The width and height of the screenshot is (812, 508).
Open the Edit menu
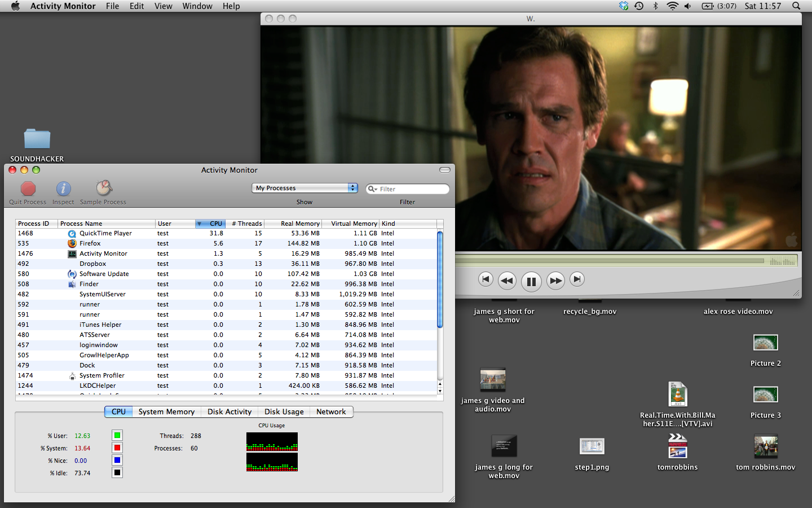pos(137,6)
